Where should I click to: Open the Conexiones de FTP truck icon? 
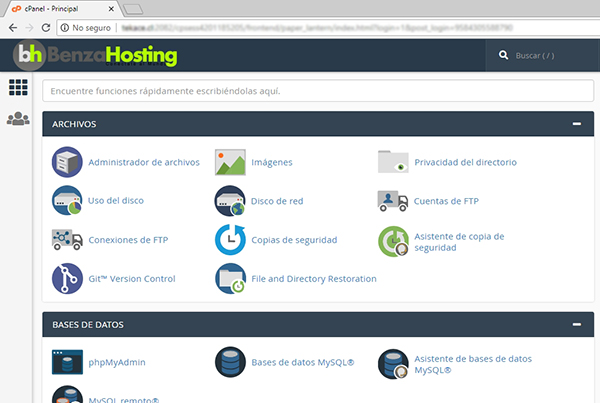67,240
